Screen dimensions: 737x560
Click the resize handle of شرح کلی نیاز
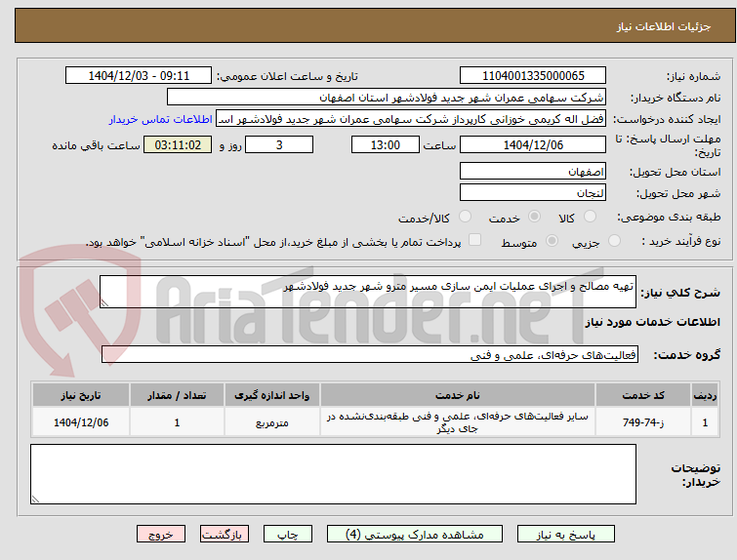[x=104, y=303]
